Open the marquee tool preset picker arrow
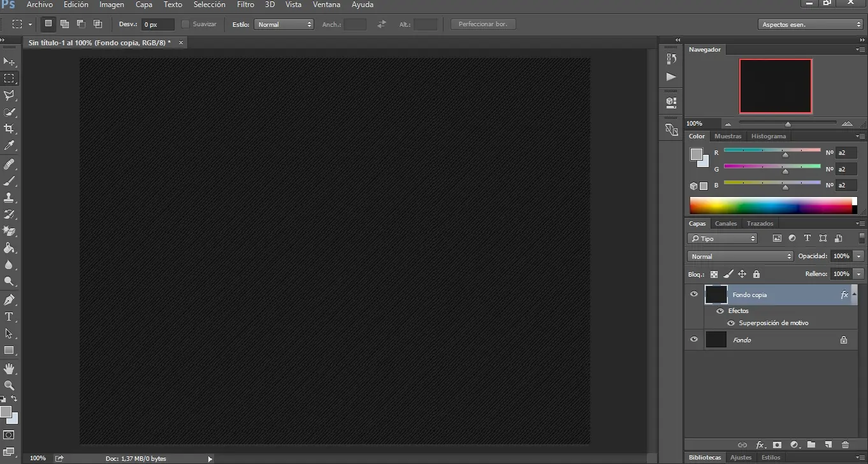 click(30, 24)
